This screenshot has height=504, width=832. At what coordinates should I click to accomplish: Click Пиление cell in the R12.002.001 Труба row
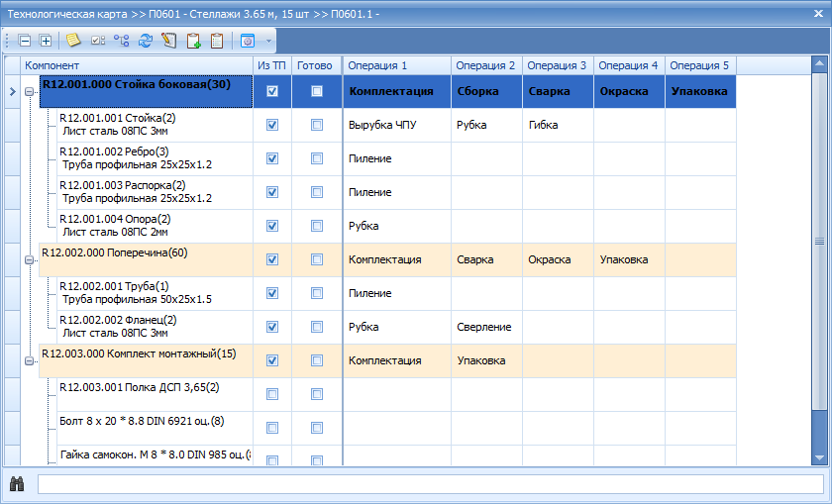(x=397, y=293)
